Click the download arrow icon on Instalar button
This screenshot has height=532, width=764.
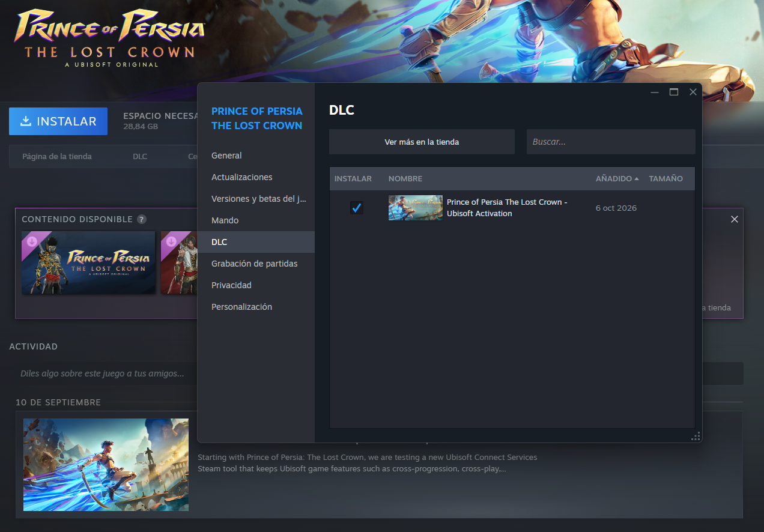coord(25,121)
